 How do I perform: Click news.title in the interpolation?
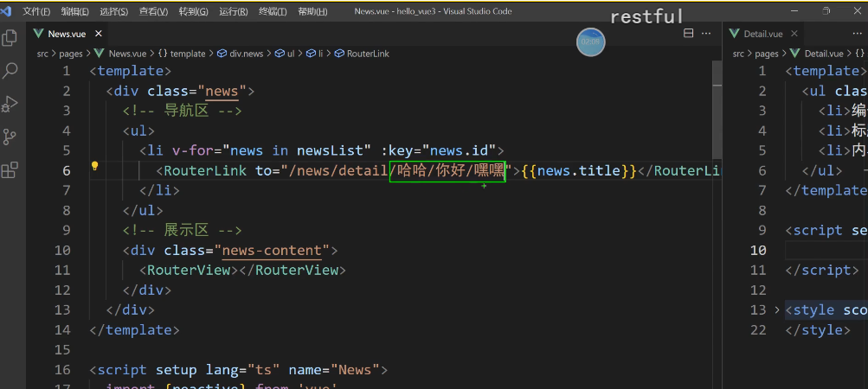580,170
